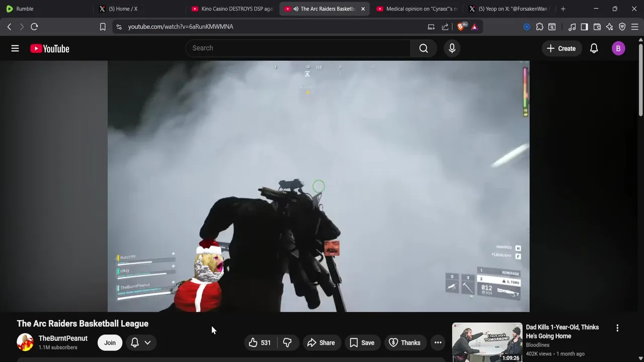The height and width of the screenshot is (362, 644).
Task: View site information icon in address bar
Action: [x=119, y=27]
